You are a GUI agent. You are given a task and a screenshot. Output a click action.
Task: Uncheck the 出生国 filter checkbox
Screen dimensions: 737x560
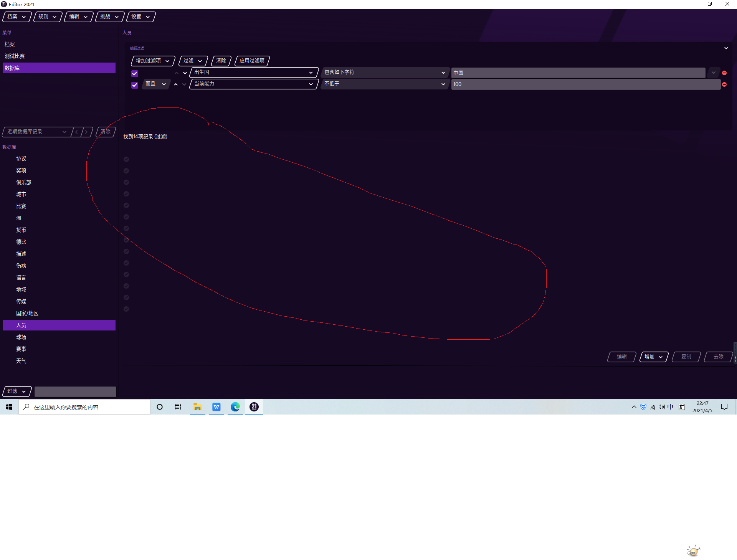(135, 73)
